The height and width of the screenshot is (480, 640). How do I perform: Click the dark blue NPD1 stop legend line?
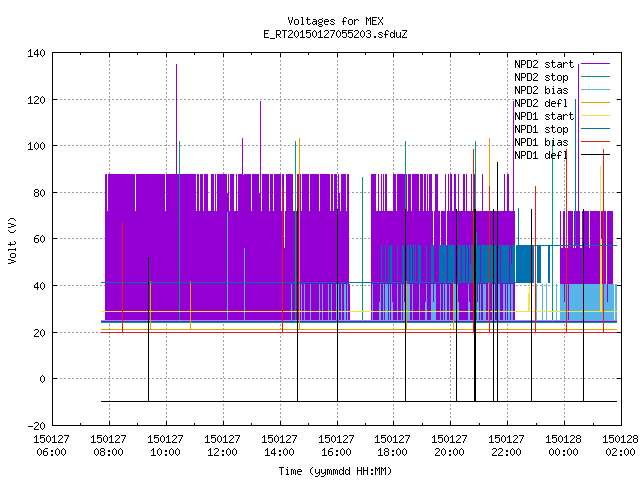pos(595,129)
